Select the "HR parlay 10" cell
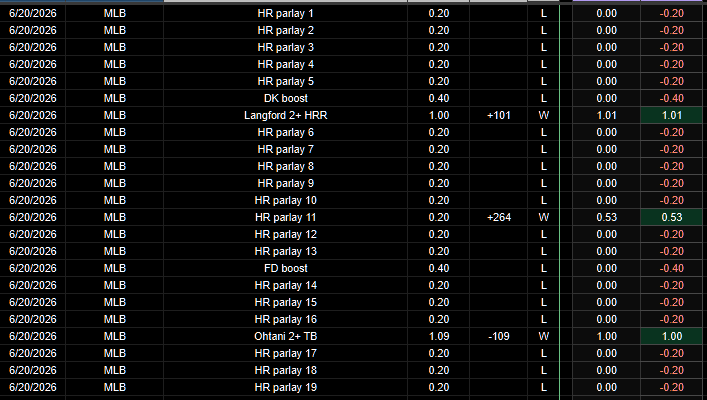Image resolution: width=707 pixels, height=400 pixels. tap(285, 200)
